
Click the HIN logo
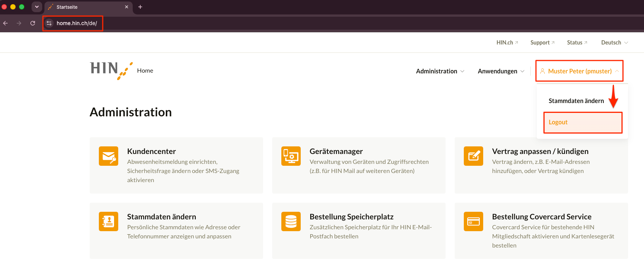pos(111,71)
